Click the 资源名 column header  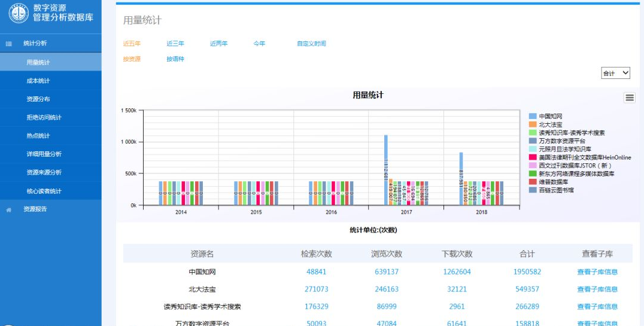point(202,254)
